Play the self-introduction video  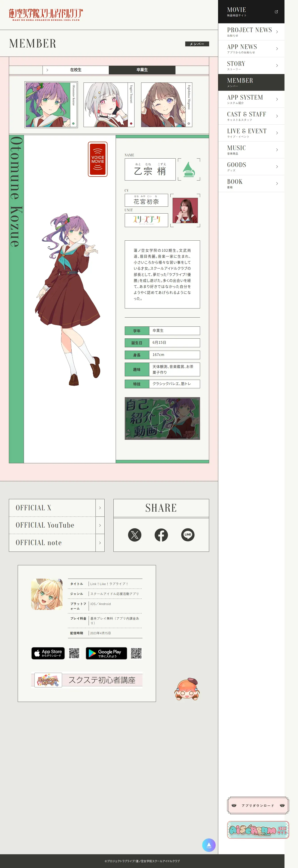click(x=162, y=418)
